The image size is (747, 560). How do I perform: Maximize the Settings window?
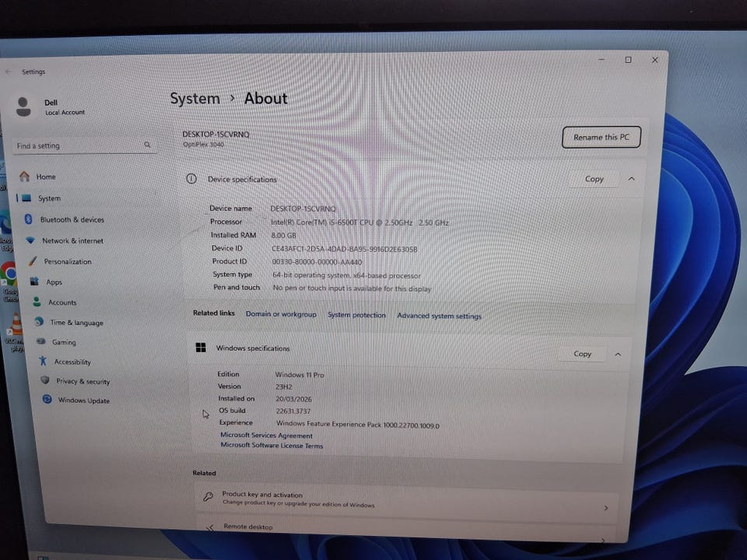[629, 60]
